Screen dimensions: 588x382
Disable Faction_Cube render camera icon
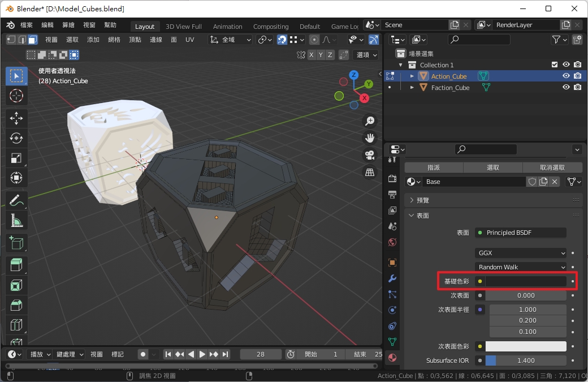pos(577,87)
